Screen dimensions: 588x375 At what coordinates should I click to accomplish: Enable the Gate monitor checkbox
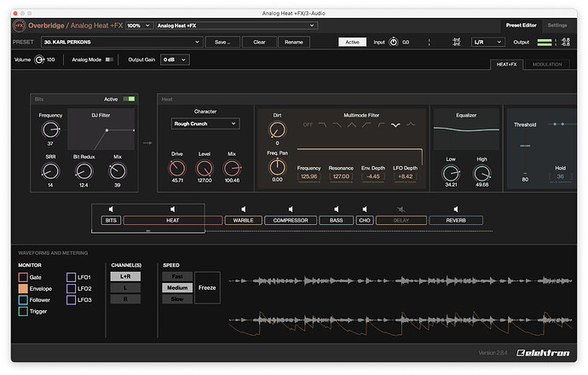(x=23, y=277)
